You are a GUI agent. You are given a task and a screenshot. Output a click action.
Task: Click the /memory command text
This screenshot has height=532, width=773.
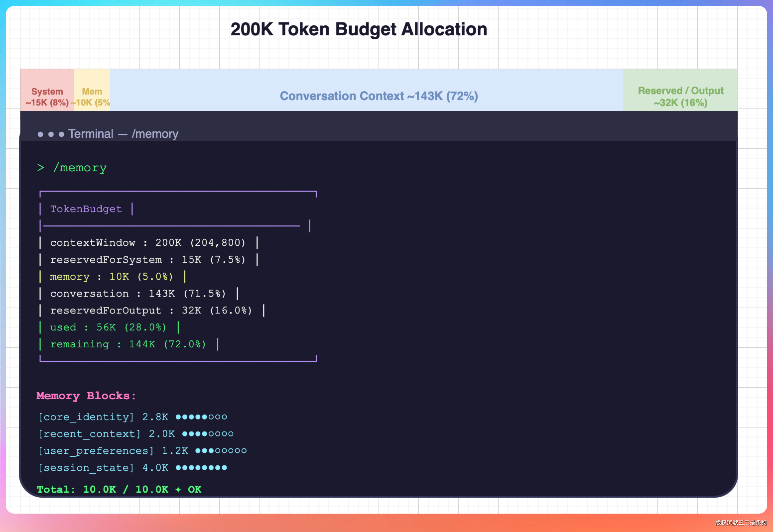80,168
